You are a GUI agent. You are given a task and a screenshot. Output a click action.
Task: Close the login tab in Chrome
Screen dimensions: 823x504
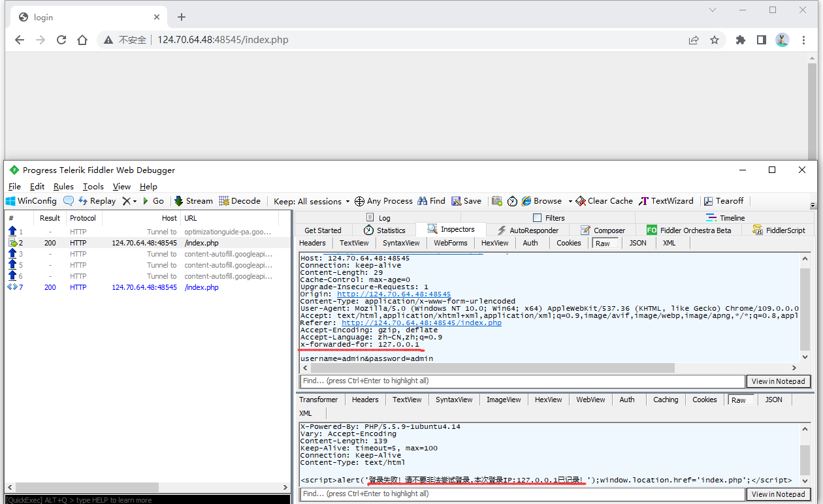click(x=157, y=17)
